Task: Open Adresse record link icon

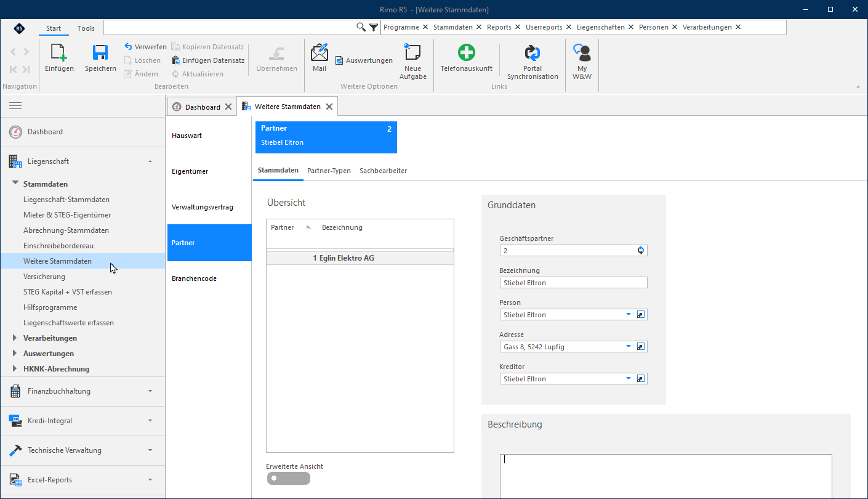Action: pos(640,346)
